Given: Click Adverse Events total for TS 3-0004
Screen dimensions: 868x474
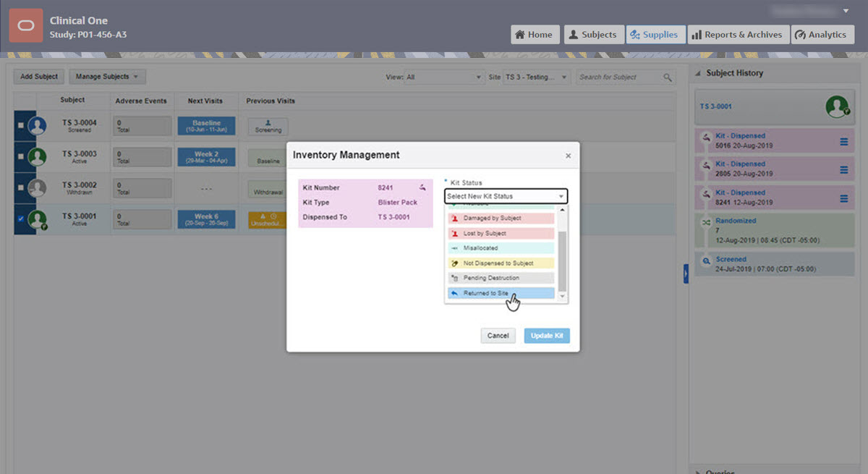Looking at the screenshot, I should point(142,127).
